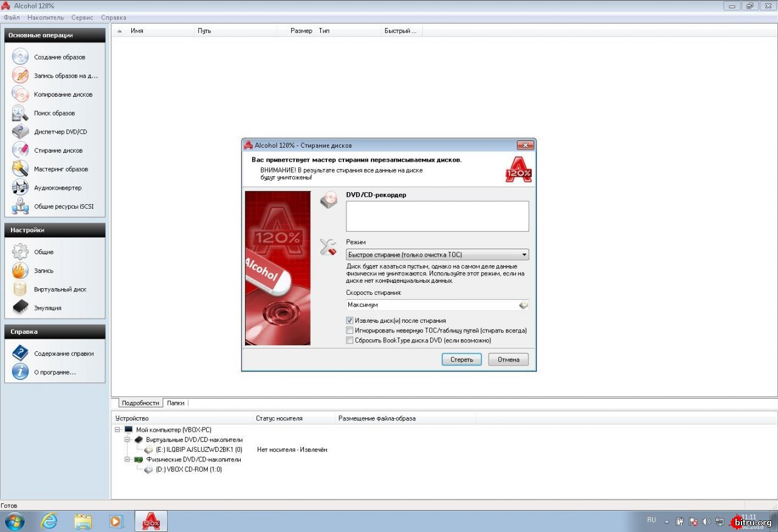Select the Мой компьютер (VBOX-PC) label
This screenshot has height=532, width=778.
(173, 430)
